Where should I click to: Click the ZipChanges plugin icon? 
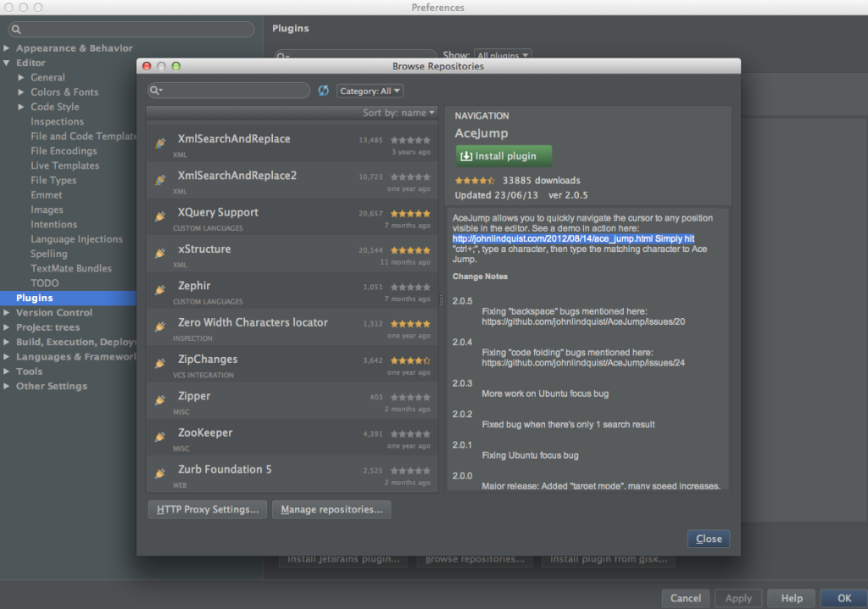point(160,363)
